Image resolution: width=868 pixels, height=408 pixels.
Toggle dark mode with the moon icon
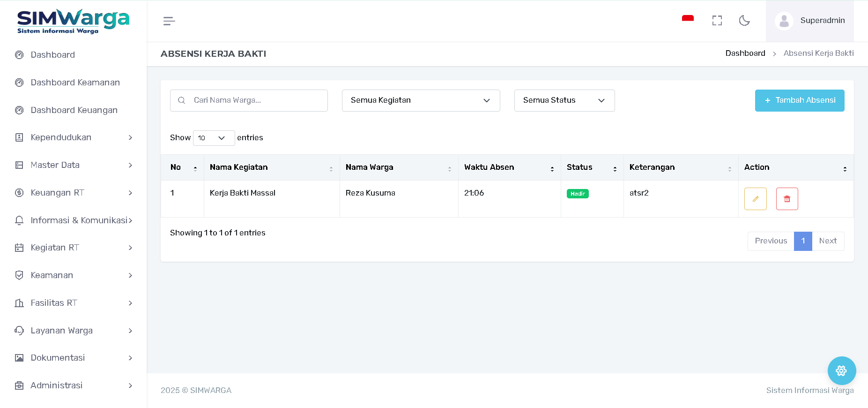744,21
